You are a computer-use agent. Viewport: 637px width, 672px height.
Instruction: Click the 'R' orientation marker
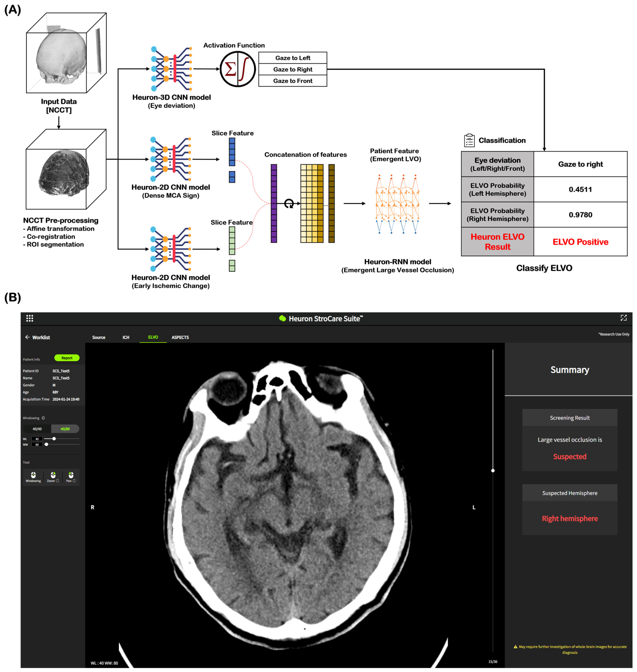[x=92, y=507]
